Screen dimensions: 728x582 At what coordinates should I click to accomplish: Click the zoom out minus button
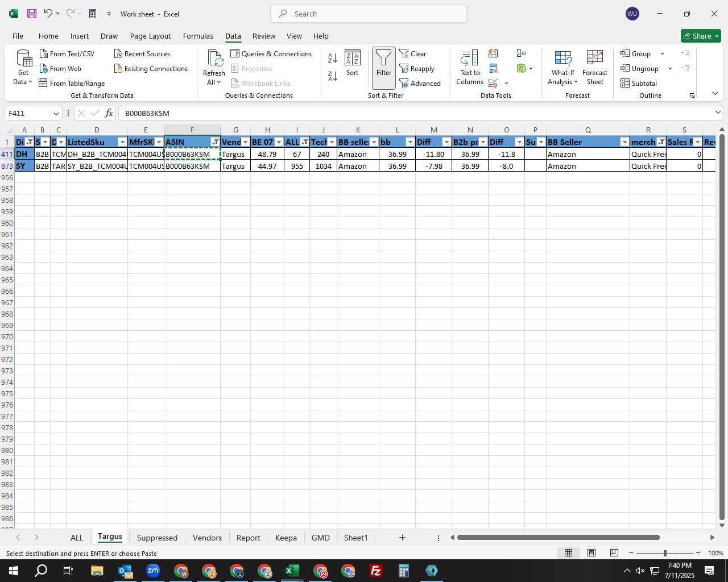point(631,553)
